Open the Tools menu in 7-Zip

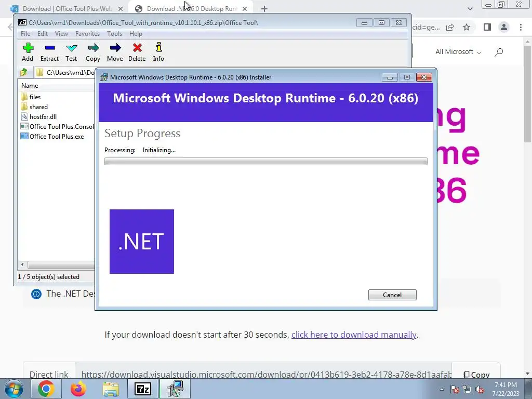[114, 34]
